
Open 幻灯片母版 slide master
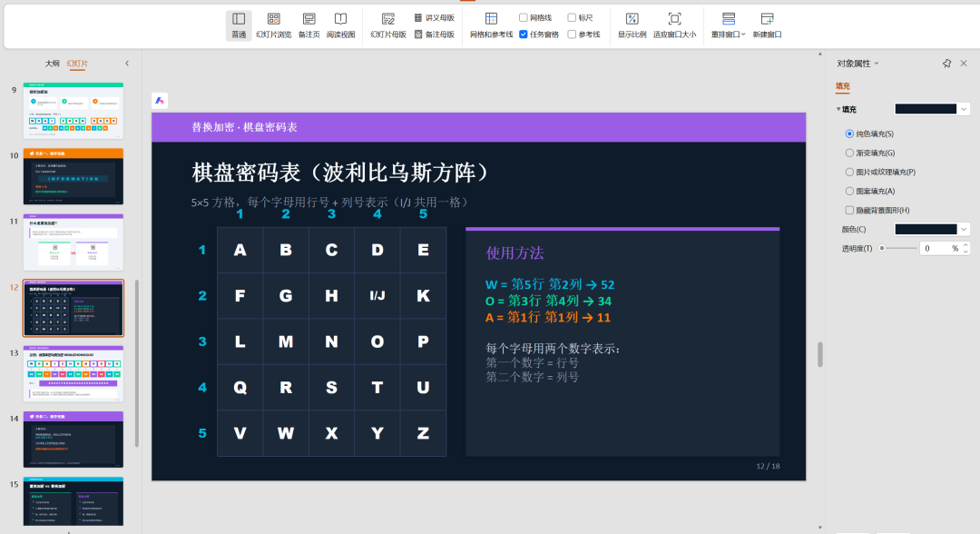pyautogui.click(x=388, y=25)
